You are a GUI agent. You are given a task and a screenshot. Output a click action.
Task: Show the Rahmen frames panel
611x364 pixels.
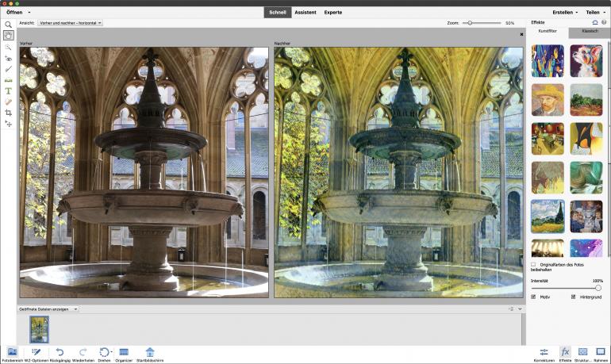coord(601,353)
